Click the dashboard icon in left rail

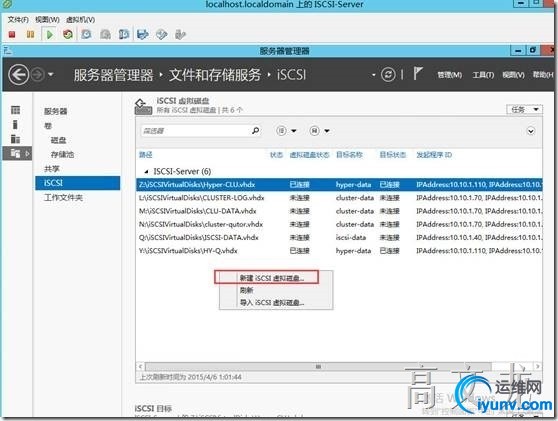(x=15, y=110)
